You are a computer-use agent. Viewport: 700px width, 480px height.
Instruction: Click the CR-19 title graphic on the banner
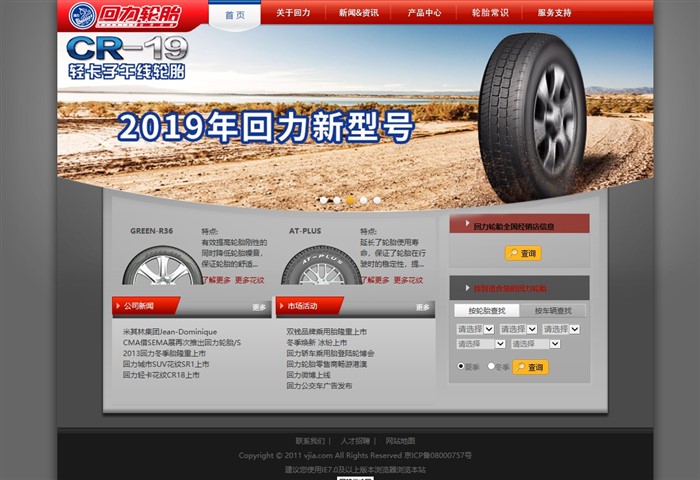127,48
